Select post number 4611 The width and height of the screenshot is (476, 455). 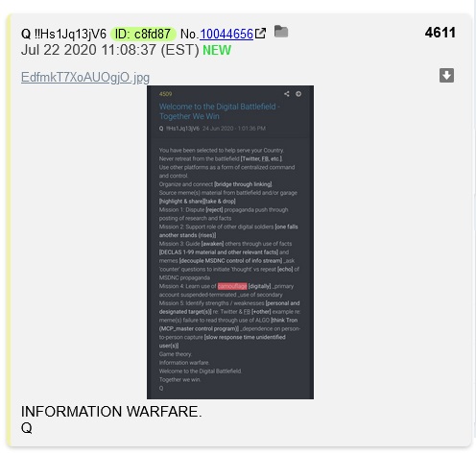coord(440,33)
